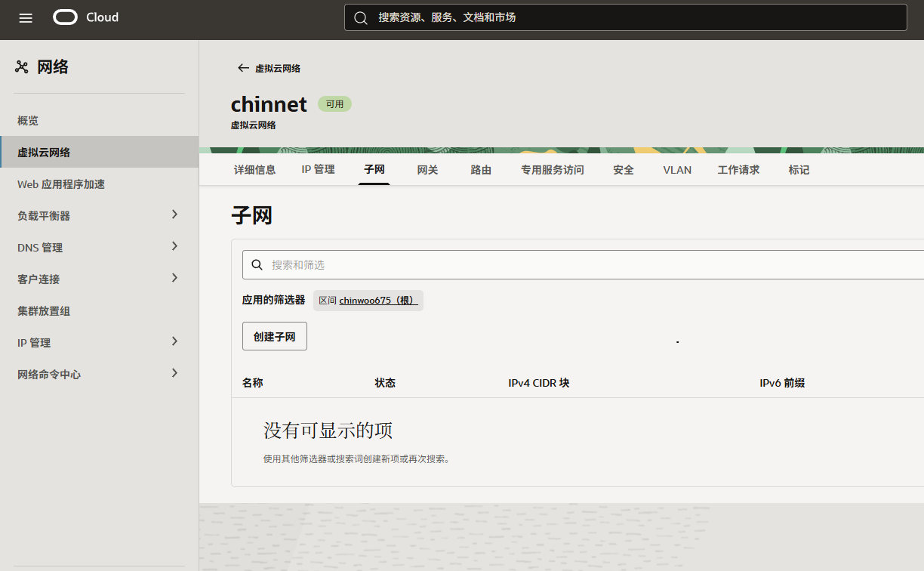The height and width of the screenshot is (571, 924).
Task: Click the 网络 section icon in sidebar
Action: point(21,67)
